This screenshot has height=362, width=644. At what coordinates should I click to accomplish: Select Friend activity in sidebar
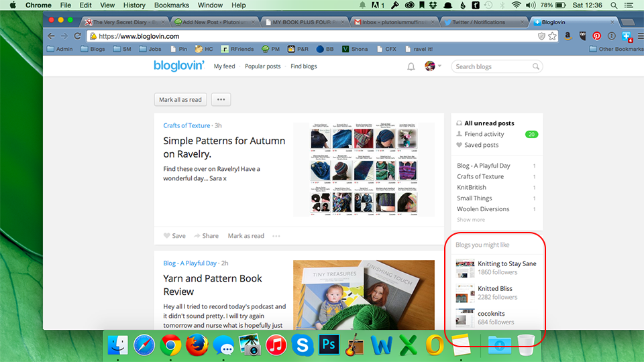click(x=484, y=134)
